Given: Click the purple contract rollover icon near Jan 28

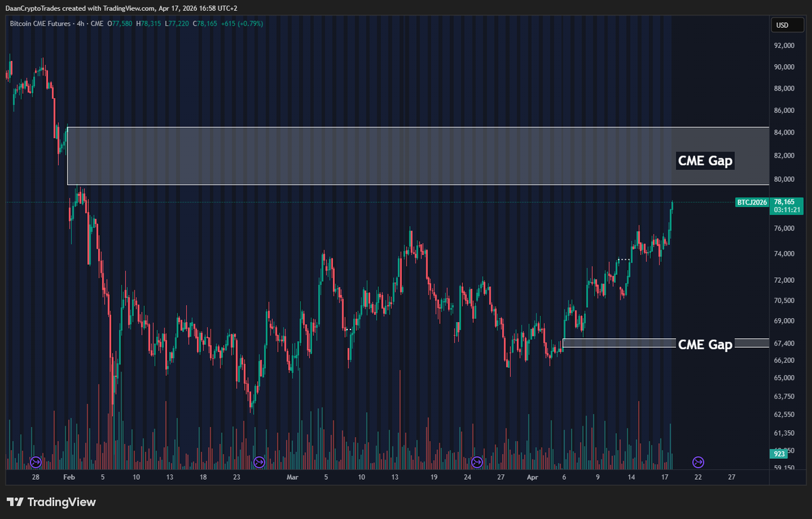Looking at the screenshot, I should pos(35,462).
